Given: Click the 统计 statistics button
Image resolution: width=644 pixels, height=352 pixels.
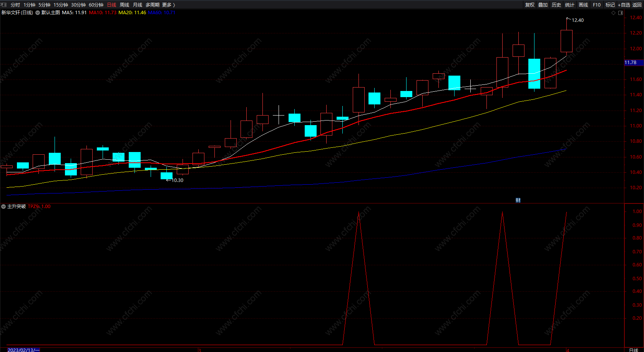Looking at the screenshot, I should [x=570, y=5].
